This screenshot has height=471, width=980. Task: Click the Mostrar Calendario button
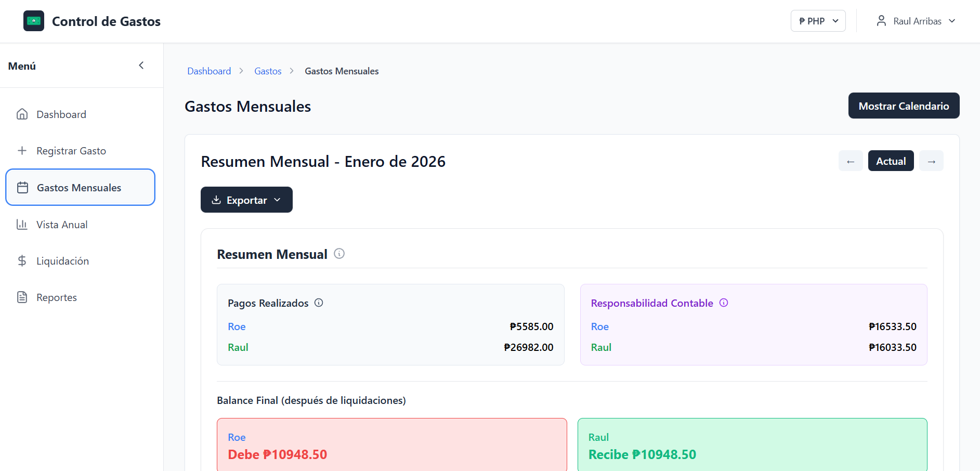point(904,106)
